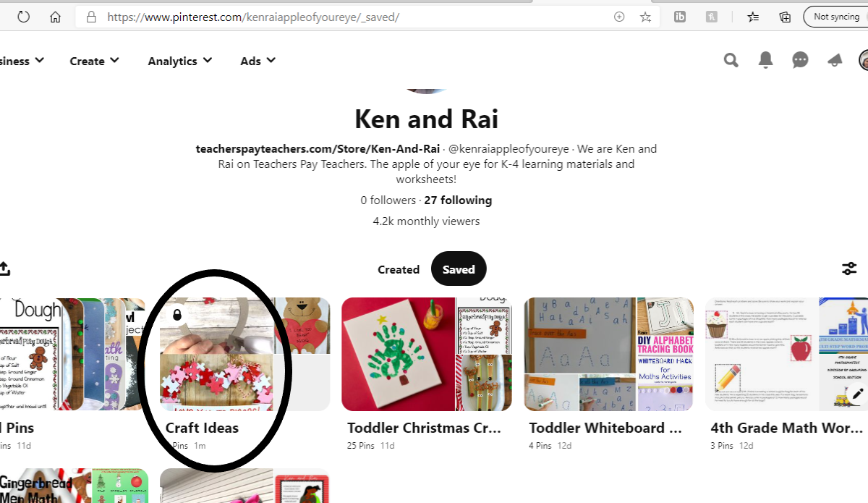Open the messages speech bubble icon

click(800, 61)
